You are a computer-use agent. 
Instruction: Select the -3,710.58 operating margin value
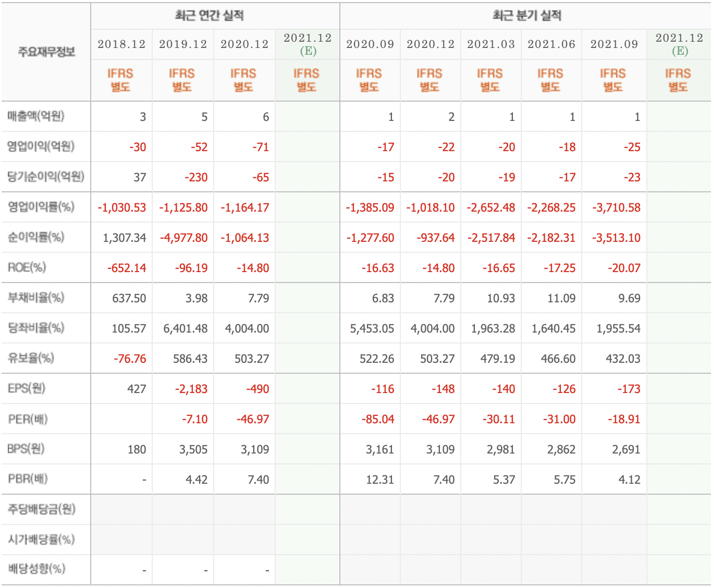(x=616, y=207)
